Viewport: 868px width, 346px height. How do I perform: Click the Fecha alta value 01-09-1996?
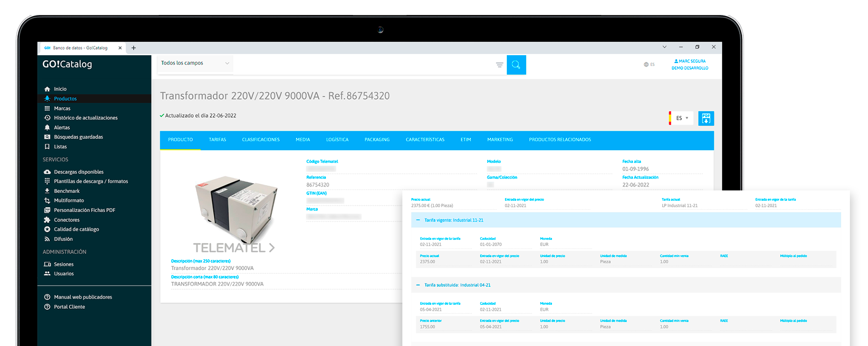point(636,169)
